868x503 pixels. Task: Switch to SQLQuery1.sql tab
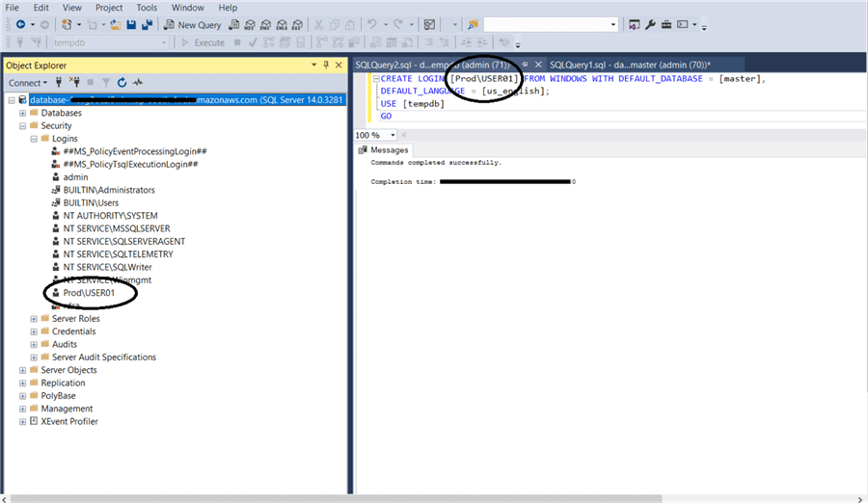tap(630, 65)
